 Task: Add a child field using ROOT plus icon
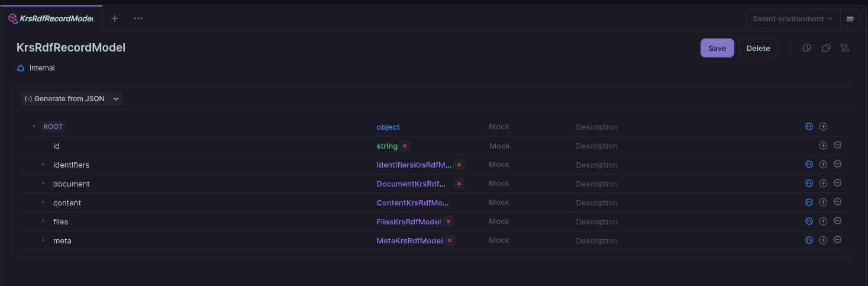(823, 127)
